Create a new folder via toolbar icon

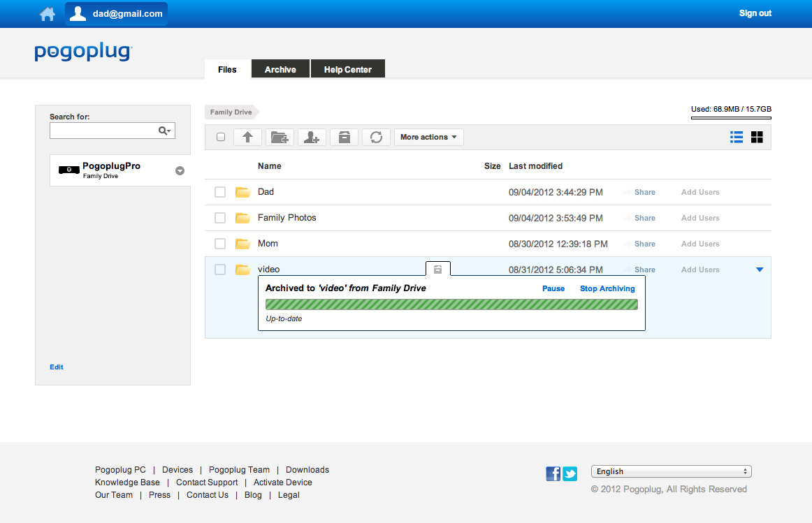tap(280, 138)
